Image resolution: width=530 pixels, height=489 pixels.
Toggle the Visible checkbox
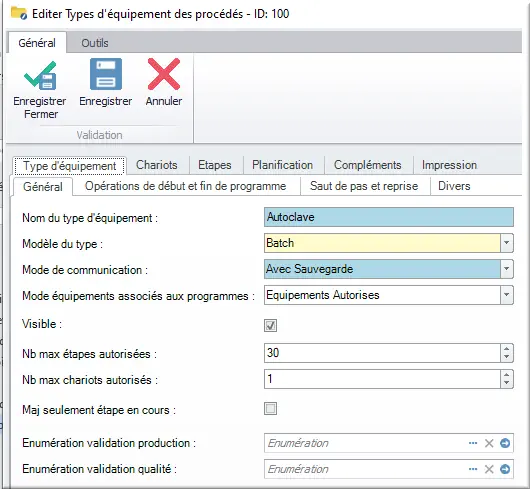(x=270, y=325)
